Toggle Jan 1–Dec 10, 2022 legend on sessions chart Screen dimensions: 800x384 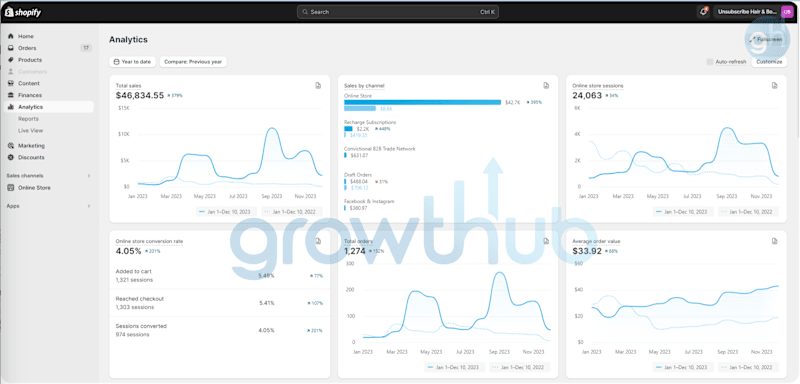748,212
